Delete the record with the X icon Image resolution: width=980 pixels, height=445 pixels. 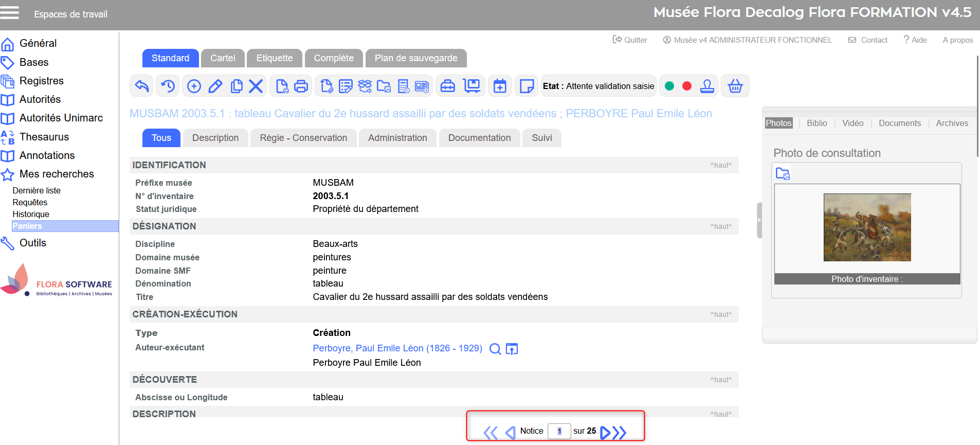pos(256,86)
